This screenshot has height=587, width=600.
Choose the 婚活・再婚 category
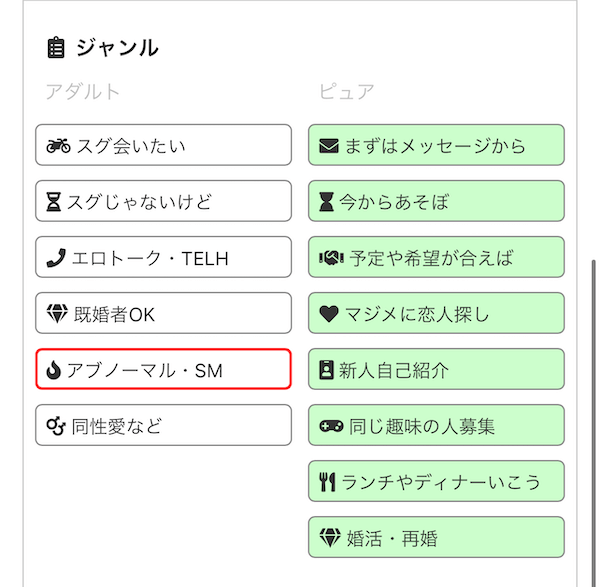436,537
